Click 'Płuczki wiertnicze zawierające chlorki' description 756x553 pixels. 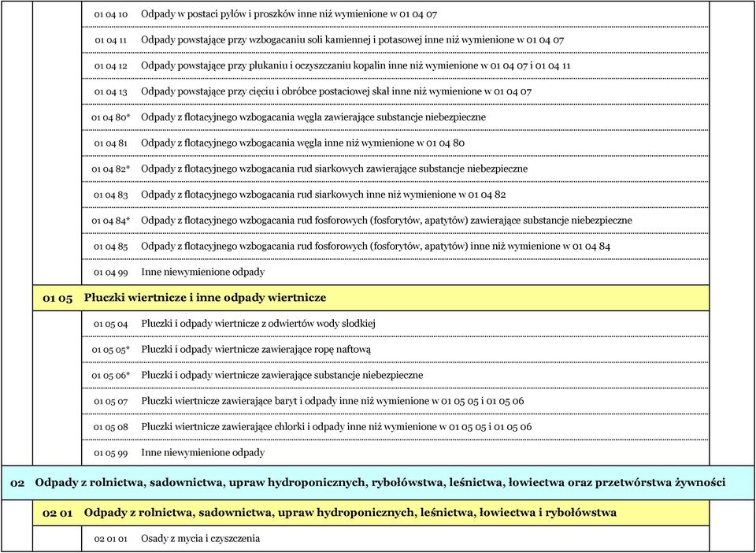tap(336, 427)
